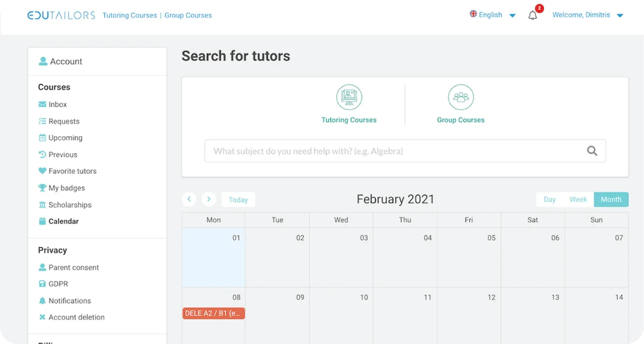This screenshot has height=344, width=644.
Task: Expand the Welcome, Dimitris user menu
Action: coord(588,15)
